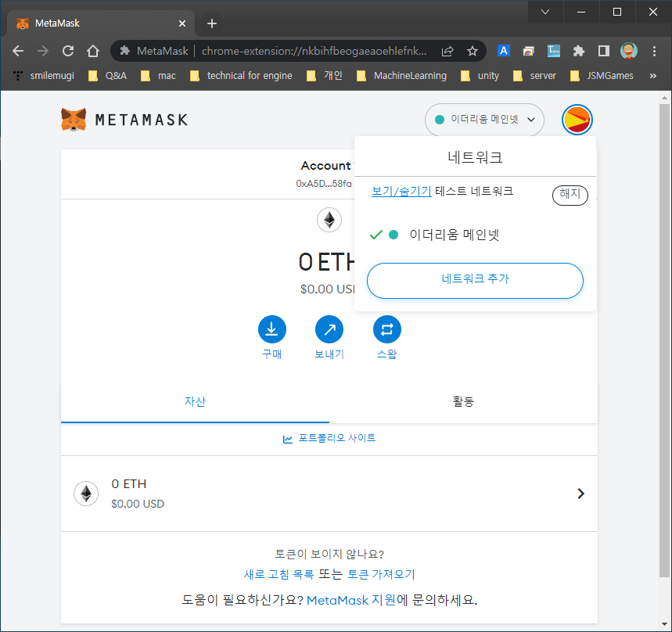672x632 pixels.
Task: Open the server bookmark folder
Action: 535,75
